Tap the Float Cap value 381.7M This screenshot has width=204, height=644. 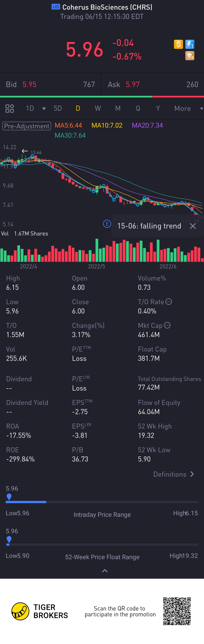coord(149,358)
